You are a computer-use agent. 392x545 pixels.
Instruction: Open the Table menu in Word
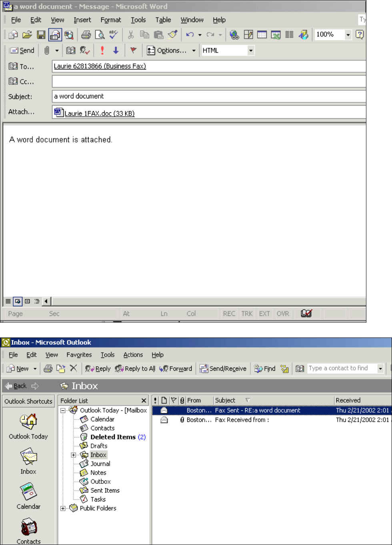click(163, 20)
